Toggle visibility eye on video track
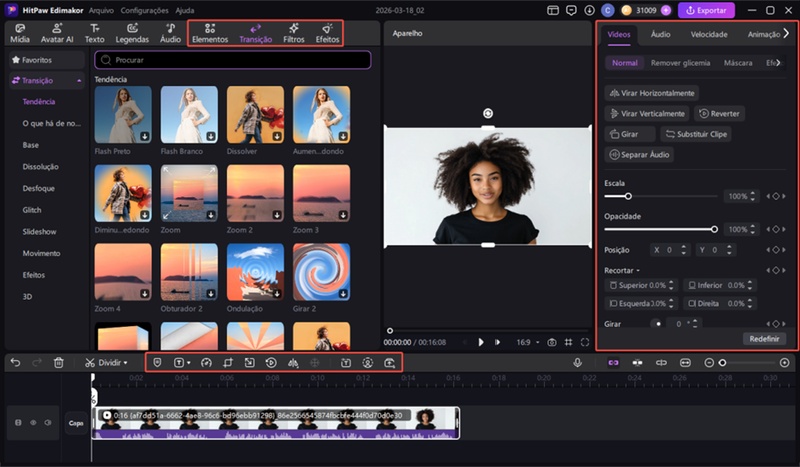800x467 pixels. 33,423
